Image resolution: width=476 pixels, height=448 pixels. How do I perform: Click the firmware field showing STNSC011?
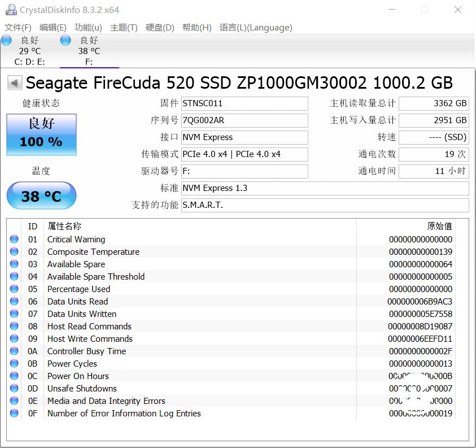click(x=244, y=103)
